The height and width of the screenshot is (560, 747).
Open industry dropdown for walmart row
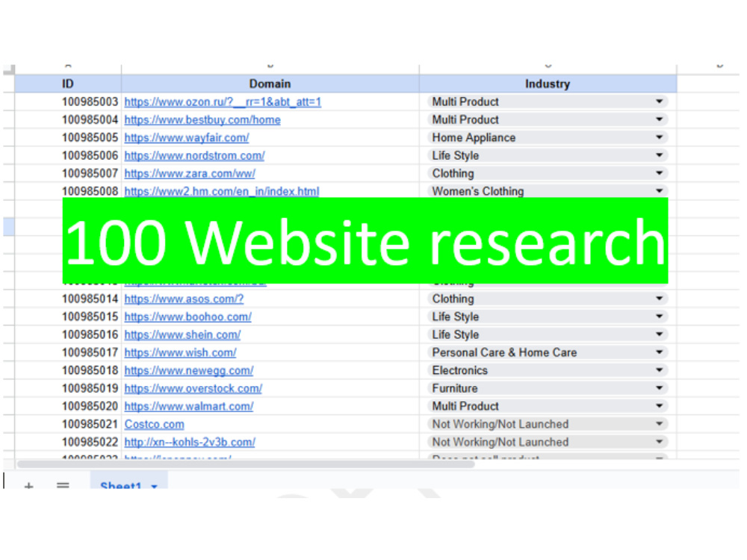(x=660, y=406)
